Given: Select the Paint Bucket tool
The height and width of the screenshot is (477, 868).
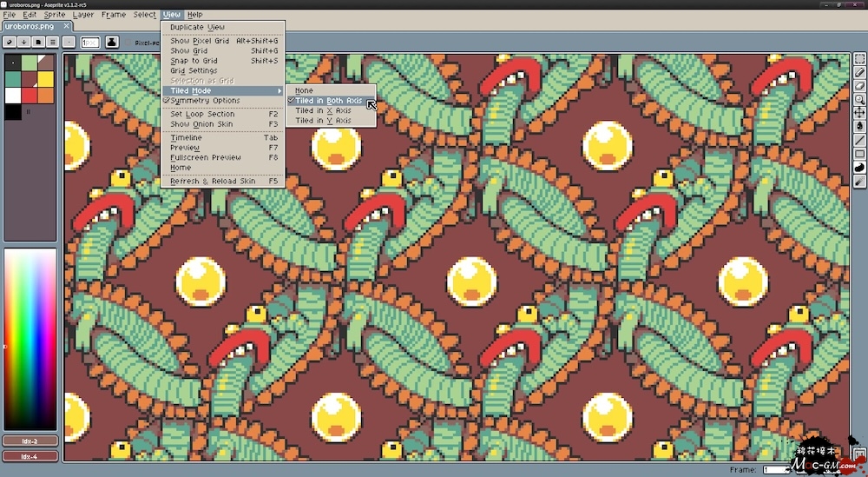Looking at the screenshot, I should click(859, 126).
